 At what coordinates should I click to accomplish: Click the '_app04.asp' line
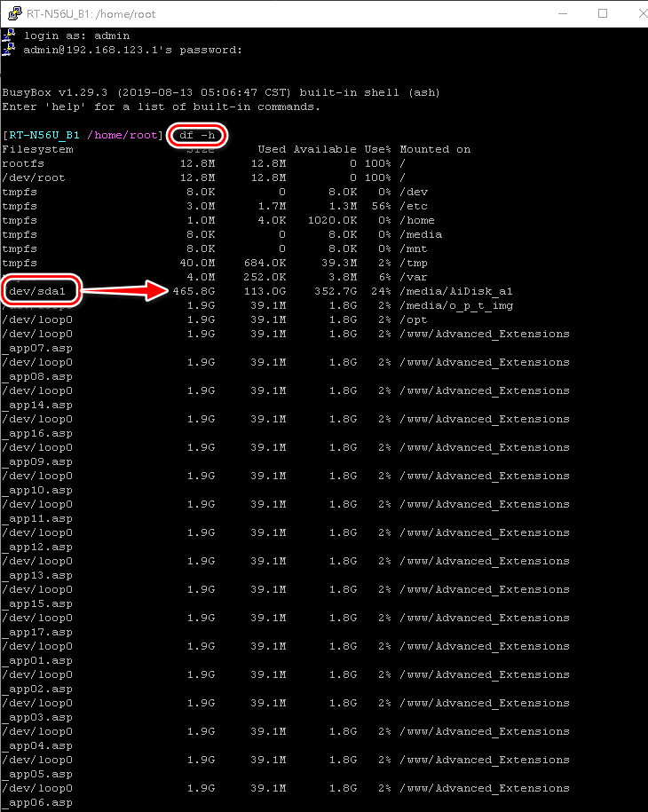pos(37,746)
